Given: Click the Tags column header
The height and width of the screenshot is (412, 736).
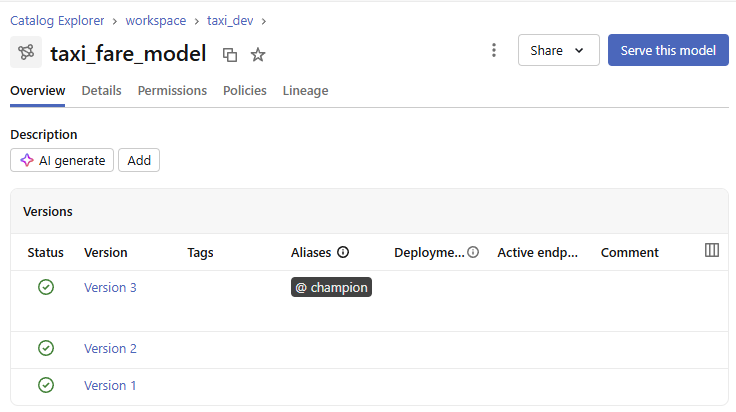Looking at the screenshot, I should point(200,252).
